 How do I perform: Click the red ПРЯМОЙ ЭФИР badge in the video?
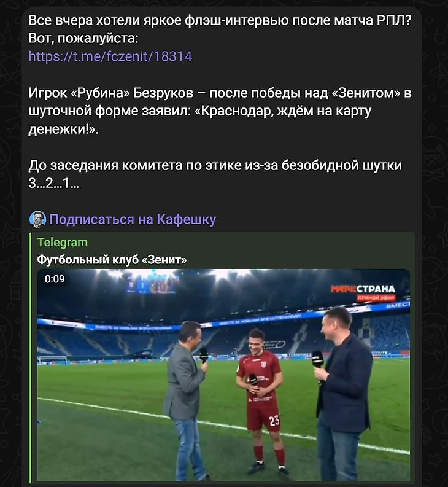pyautogui.click(x=376, y=298)
